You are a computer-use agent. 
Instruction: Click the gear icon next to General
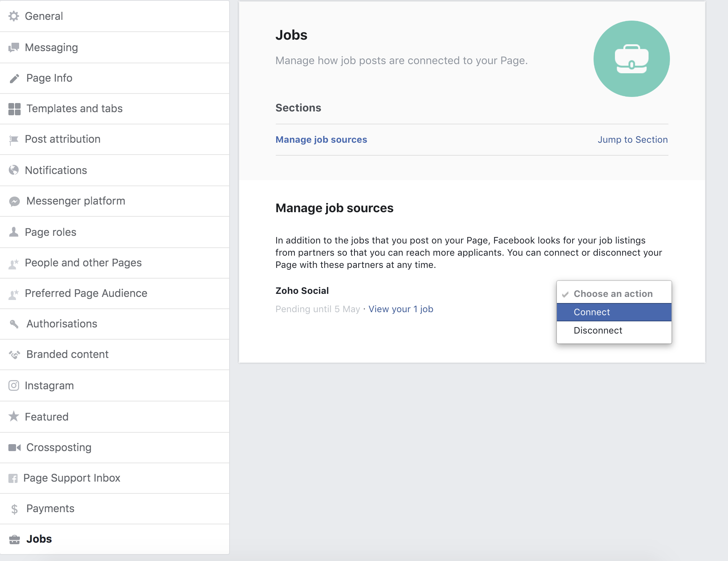click(x=14, y=16)
